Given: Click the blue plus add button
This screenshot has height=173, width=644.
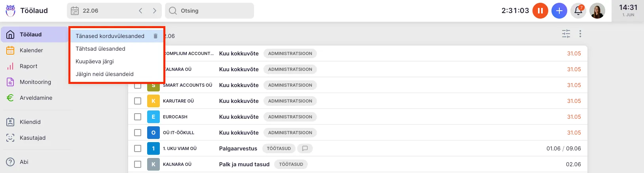Looking at the screenshot, I should coord(559,11).
